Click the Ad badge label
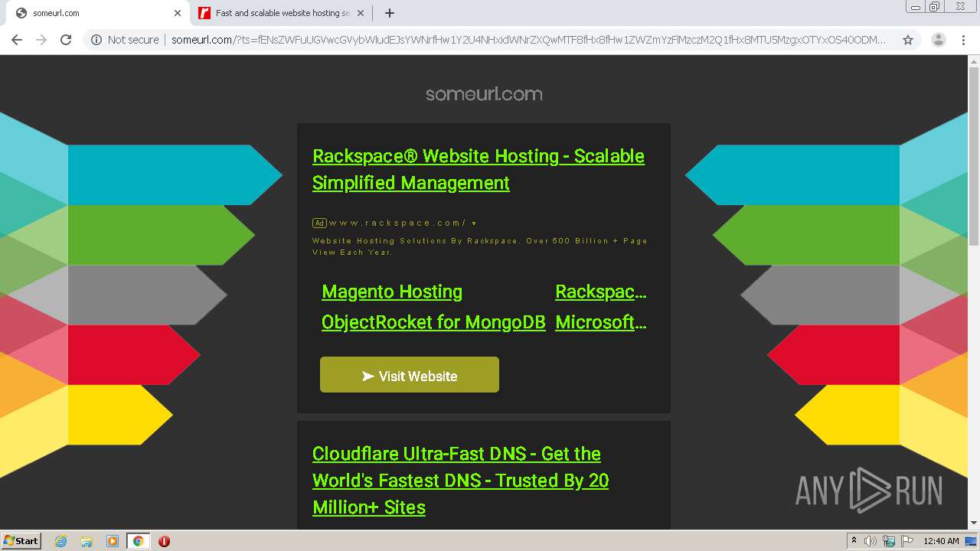 319,223
